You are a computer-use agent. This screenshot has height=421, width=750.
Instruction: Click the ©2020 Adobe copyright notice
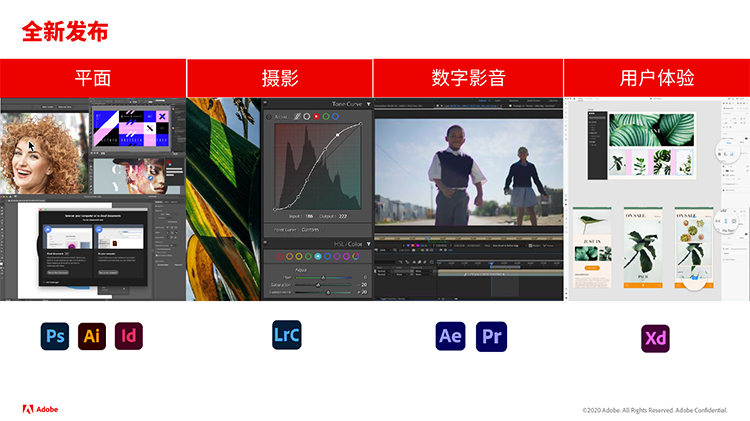(655, 410)
